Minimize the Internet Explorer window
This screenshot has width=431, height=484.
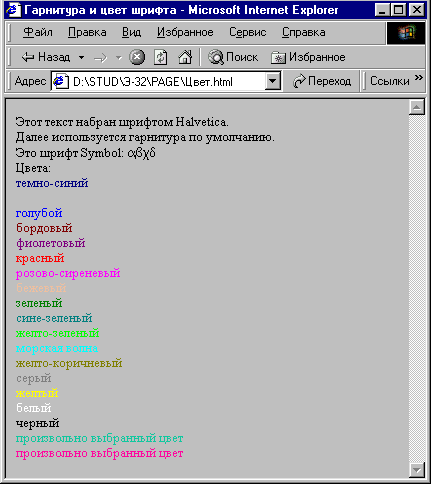(382, 10)
